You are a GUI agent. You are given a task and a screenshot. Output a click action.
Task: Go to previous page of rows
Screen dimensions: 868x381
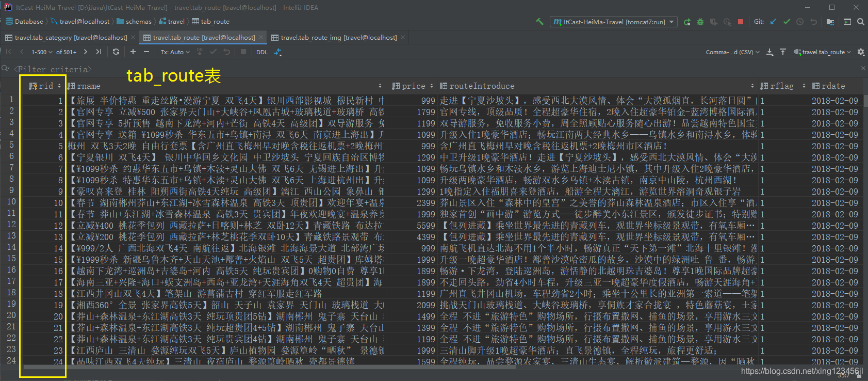[21, 52]
